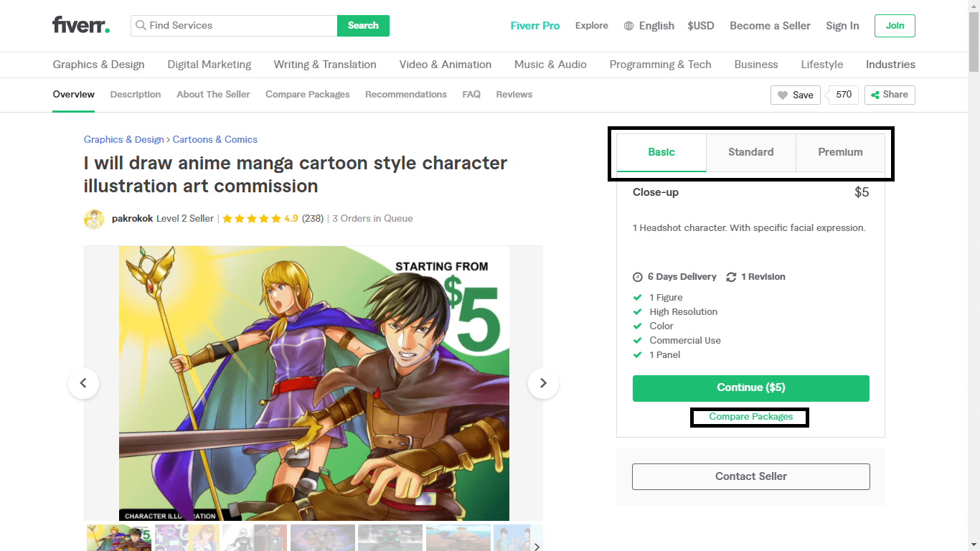This screenshot has height=551, width=980.
Task: Click the heart Save icon button
Action: click(x=796, y=95)
